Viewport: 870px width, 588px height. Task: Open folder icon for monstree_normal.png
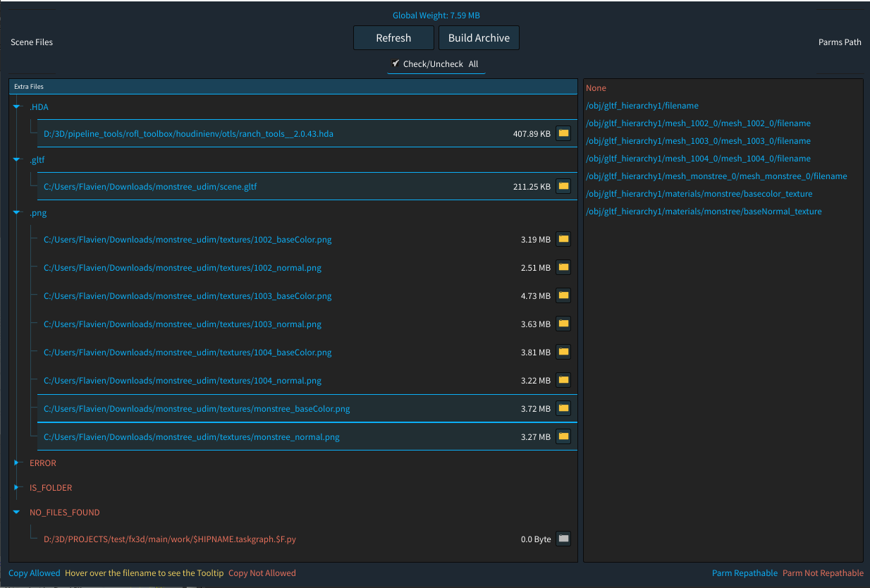(x=563, y=436)
